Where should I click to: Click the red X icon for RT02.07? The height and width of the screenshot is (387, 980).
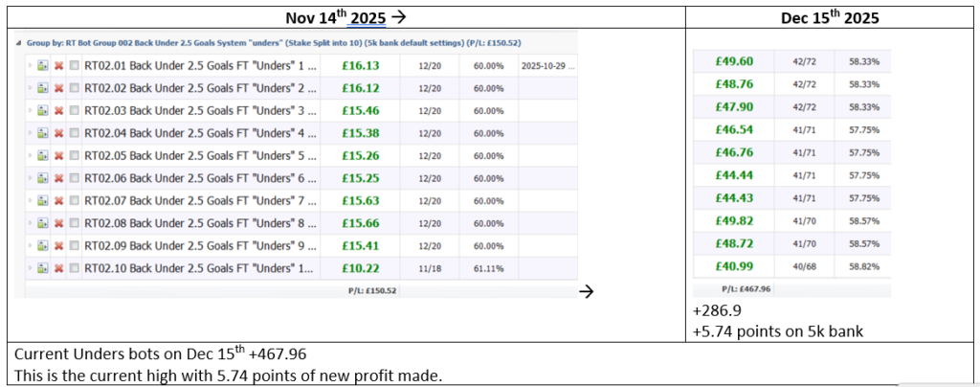pos(58,201)
